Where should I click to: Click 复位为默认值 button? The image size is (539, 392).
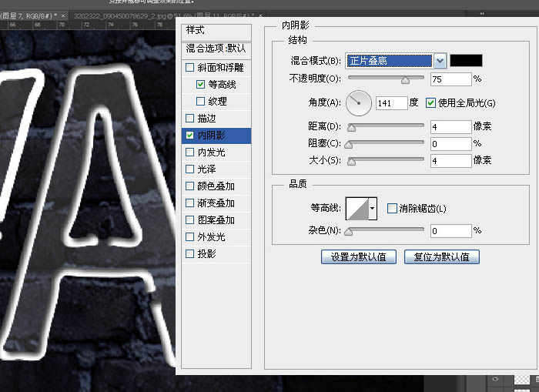[442, 256]
